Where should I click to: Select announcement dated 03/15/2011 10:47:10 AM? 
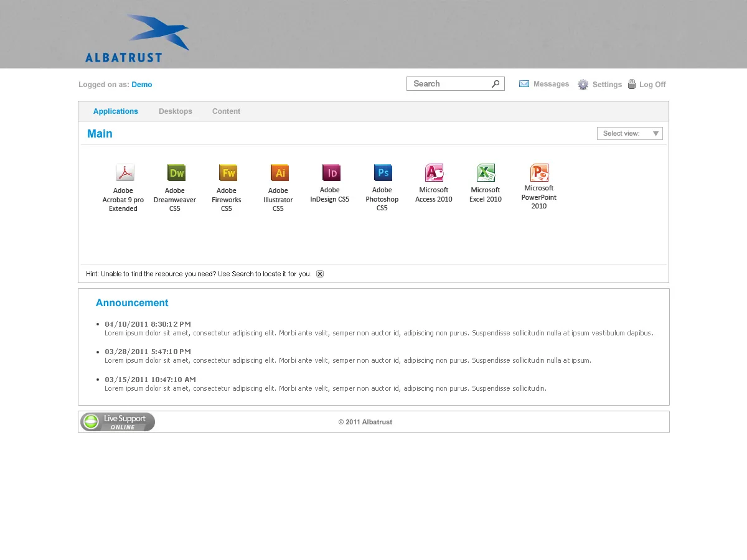[150, 380]
